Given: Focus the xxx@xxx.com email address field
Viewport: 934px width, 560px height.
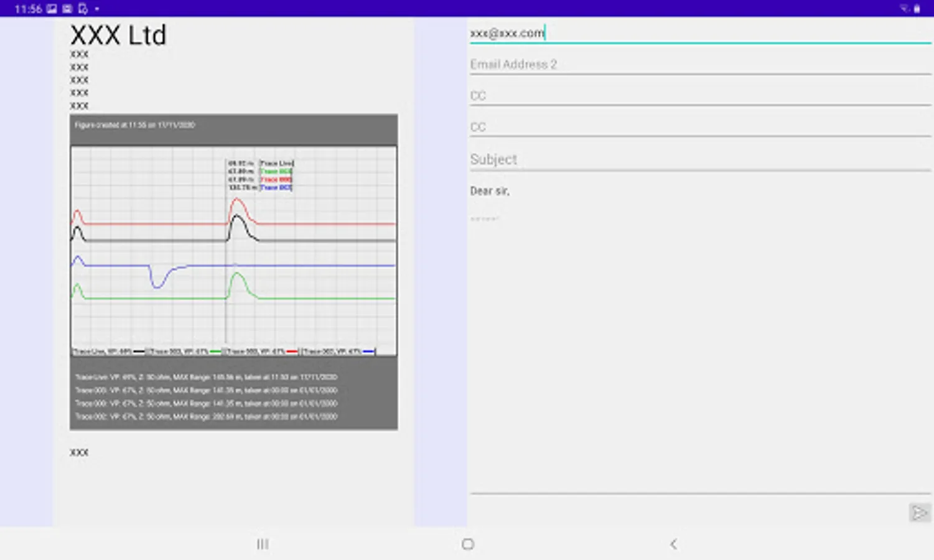Looking at the screenshot, I should coord(700,34).
